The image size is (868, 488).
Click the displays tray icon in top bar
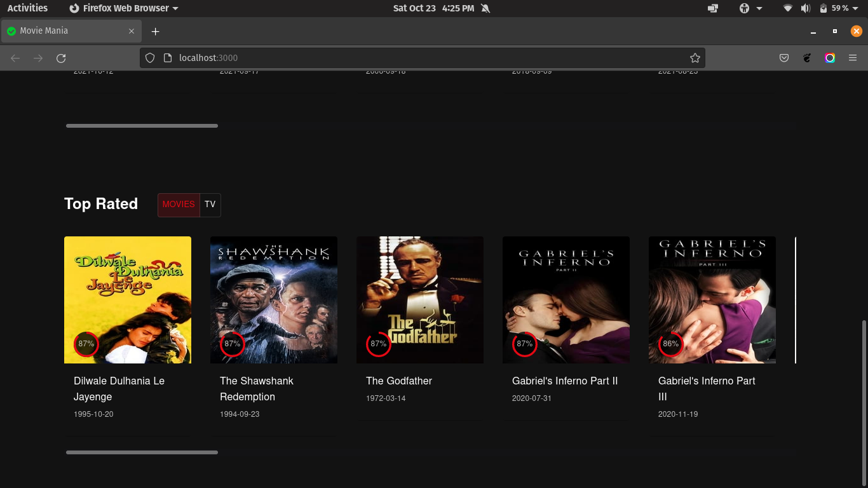(712, 8)
